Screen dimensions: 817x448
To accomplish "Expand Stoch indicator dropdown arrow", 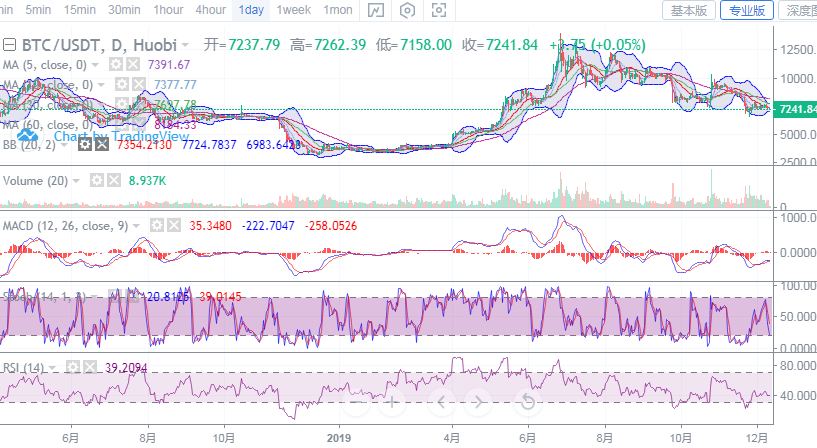I will 95,297.
